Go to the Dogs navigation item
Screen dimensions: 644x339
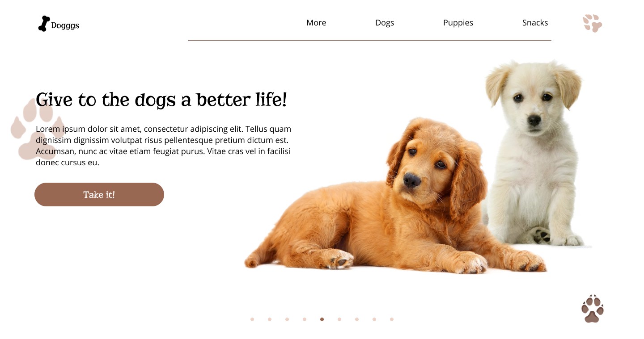tap(385, 23)
